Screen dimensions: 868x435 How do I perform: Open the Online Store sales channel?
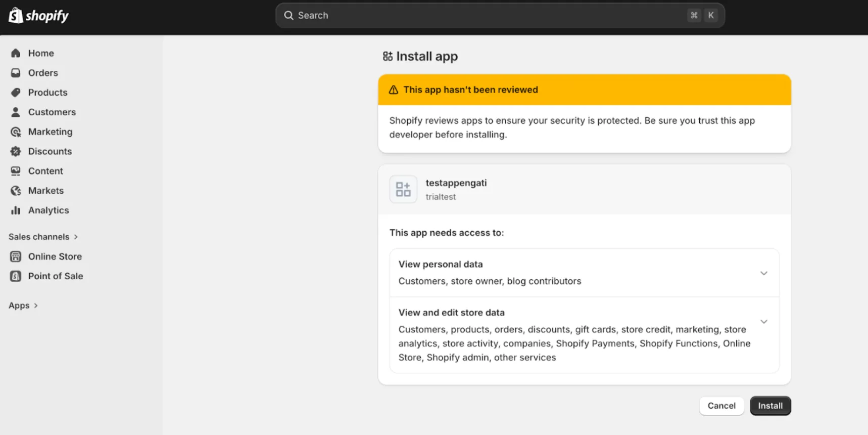click(55, 256)
